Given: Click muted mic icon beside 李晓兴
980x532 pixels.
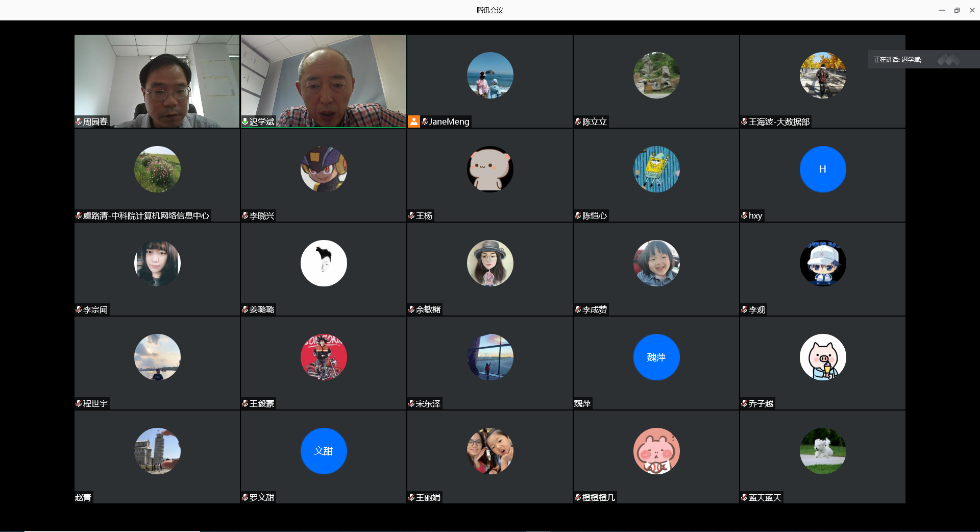Looking at the screenshot, I should [245, 215].
